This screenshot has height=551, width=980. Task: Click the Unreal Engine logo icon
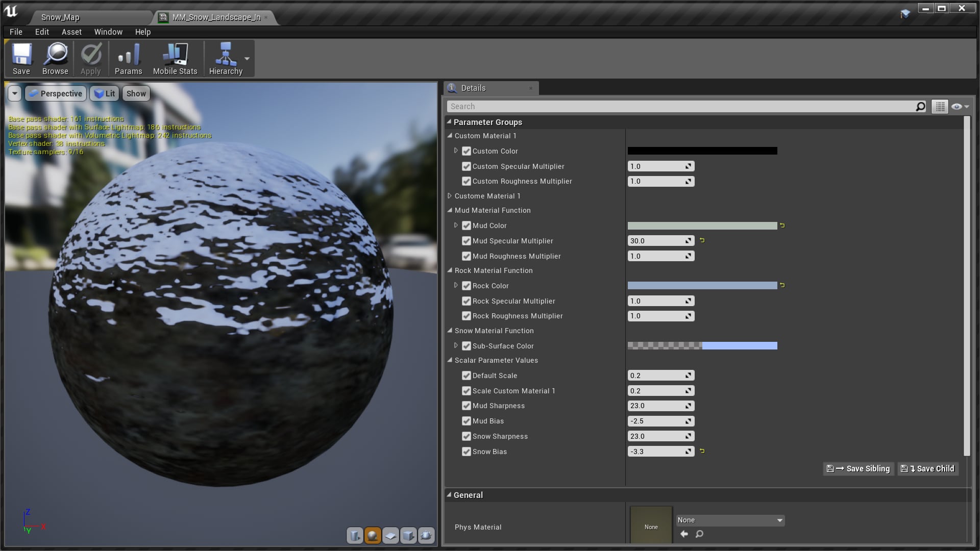coord(11,11)
